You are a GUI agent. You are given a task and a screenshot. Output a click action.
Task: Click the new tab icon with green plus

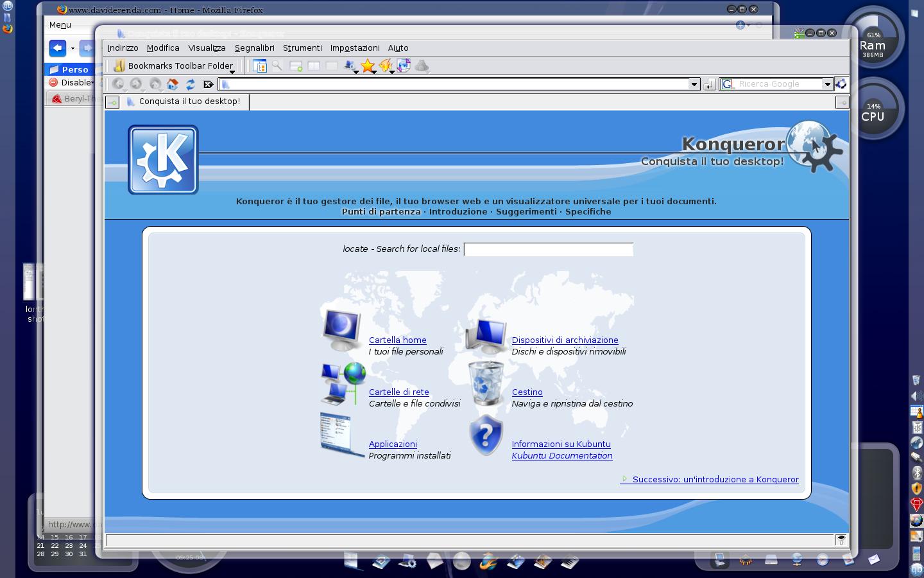point(296,66)
